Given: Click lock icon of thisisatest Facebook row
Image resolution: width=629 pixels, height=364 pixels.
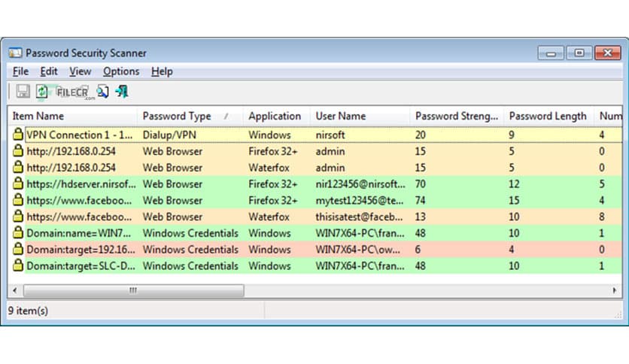Looking at the screenshot, I should (17, 217).
